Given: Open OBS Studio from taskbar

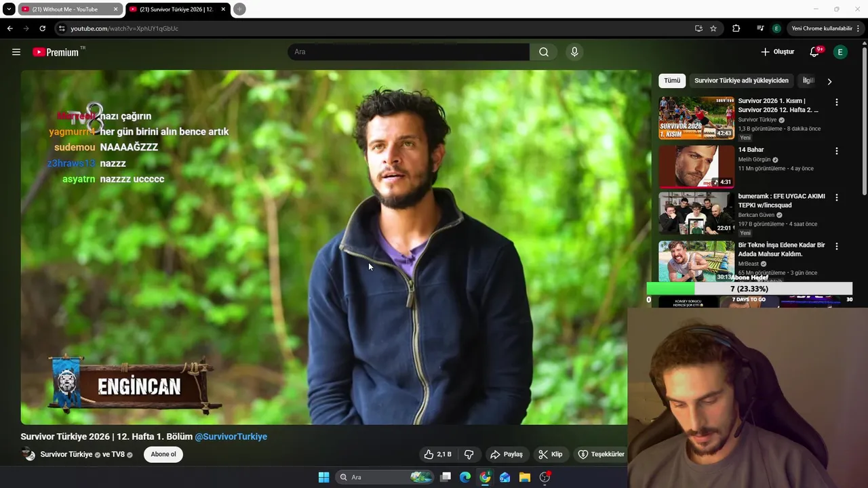Looking at the screenshot, I should 545,477.
